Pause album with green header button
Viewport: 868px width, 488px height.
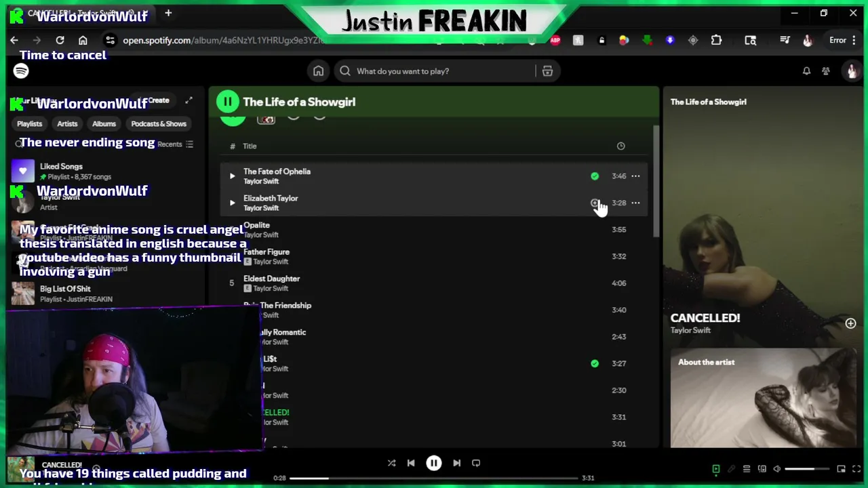point(227,102)
